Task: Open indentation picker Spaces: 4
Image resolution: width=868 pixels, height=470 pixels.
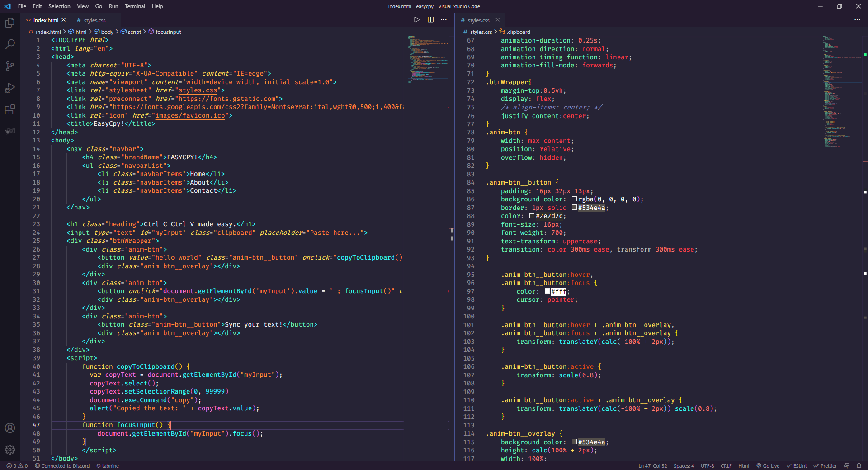Action: [x=684, y=466]
